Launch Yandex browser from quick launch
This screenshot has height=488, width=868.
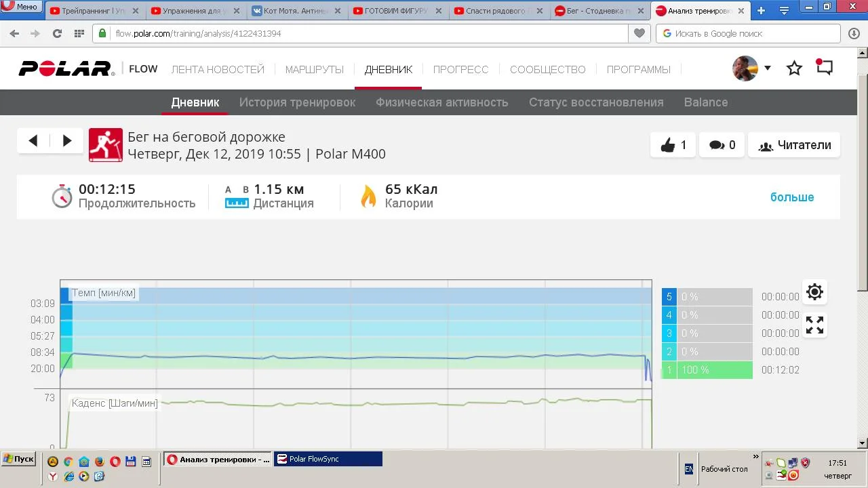[x=53, y=476]
